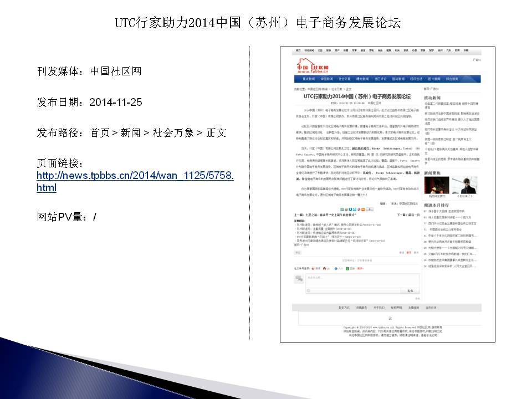This screenshot has width=532, height=399.
Task: Open the sunglasses man photo under 新闻聚焦
Action: [x=464, y=185]
